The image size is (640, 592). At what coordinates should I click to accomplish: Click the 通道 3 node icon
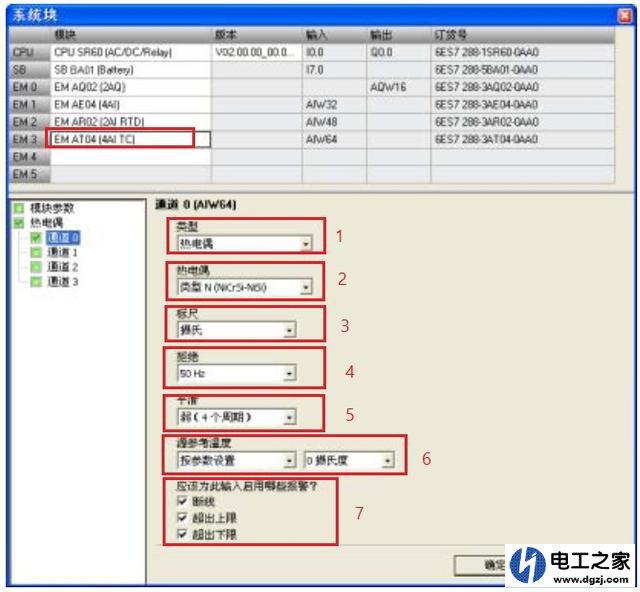tap(36, 283)
